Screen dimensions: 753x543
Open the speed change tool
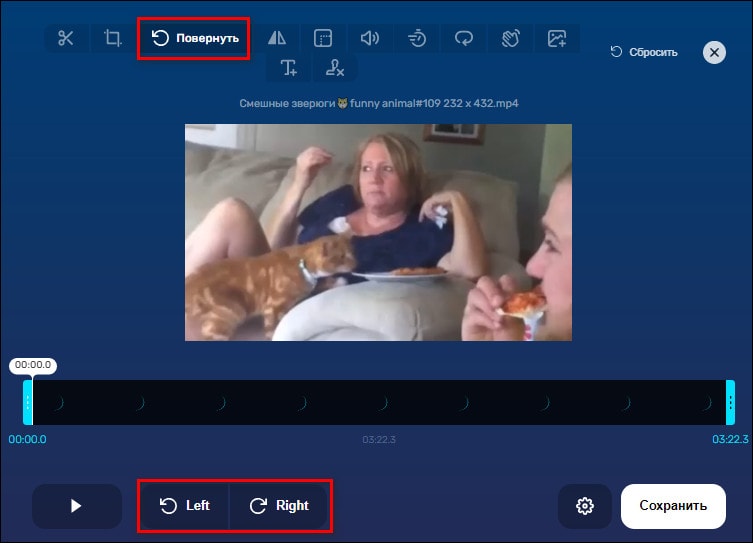[x=416, y=38]
